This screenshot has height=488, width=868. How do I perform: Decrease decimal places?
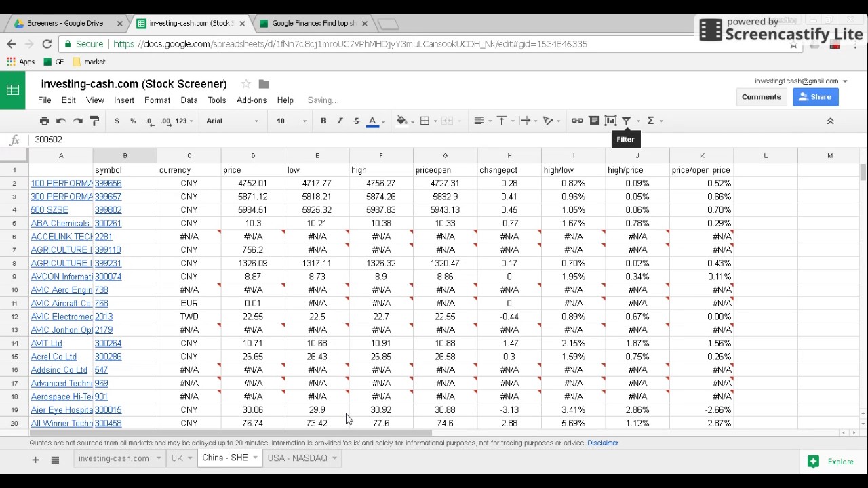coord(149,121)
